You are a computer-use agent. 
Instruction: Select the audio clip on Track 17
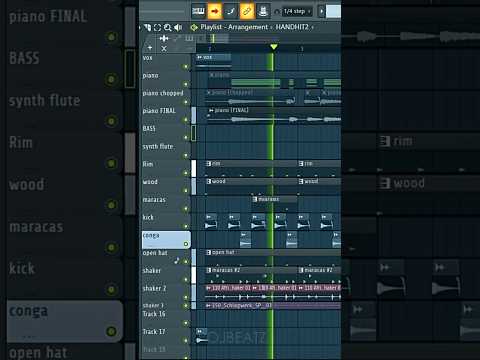click(x=201, y=336)
